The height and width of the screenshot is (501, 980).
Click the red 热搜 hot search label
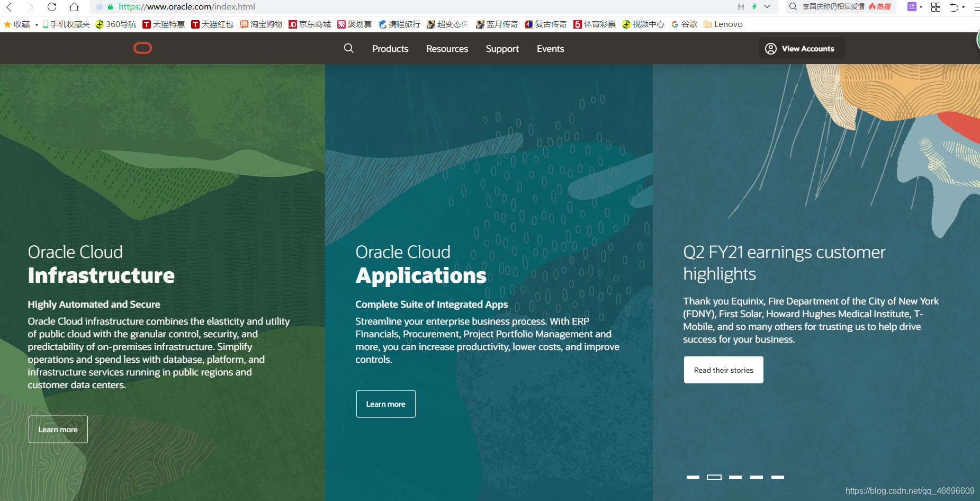[880, 7]
